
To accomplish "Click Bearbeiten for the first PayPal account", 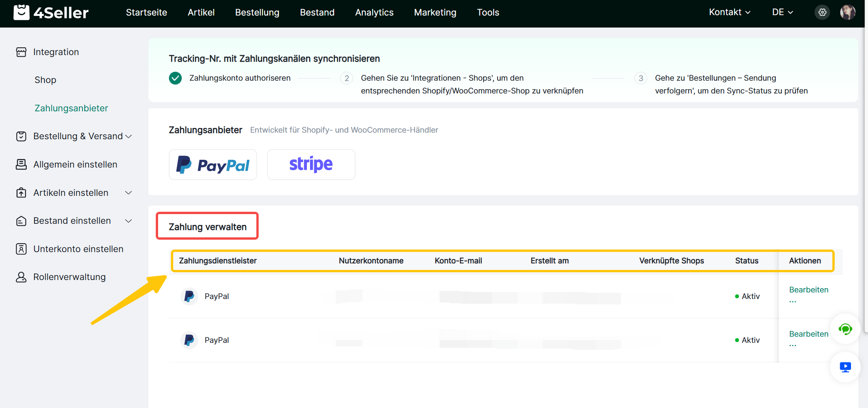I will point(808,290).
